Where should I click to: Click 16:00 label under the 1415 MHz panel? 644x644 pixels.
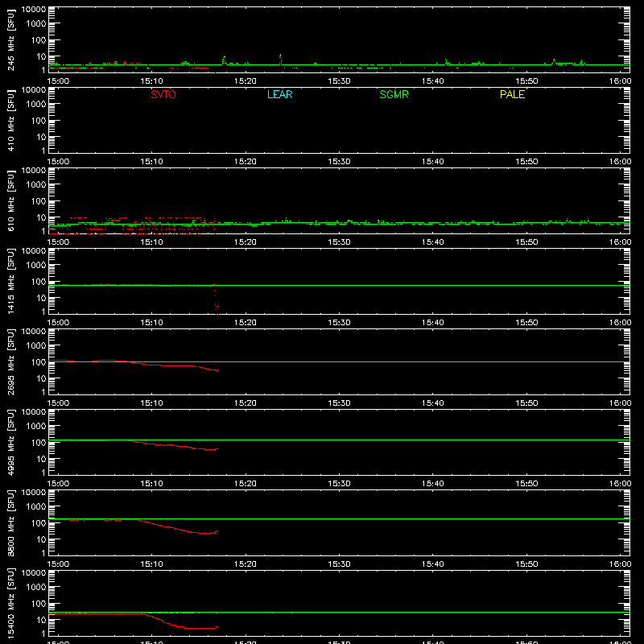click(x=620, y=323)
